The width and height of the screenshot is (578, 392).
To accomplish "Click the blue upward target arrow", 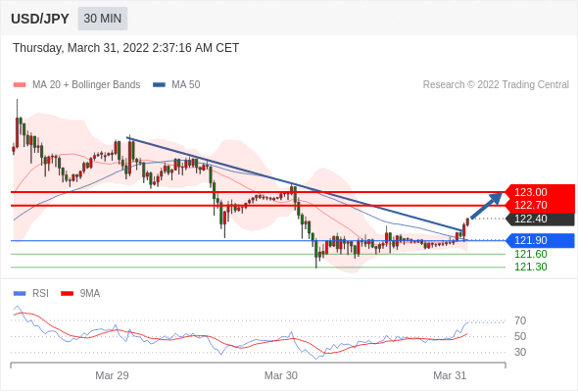I will [487, 206].
